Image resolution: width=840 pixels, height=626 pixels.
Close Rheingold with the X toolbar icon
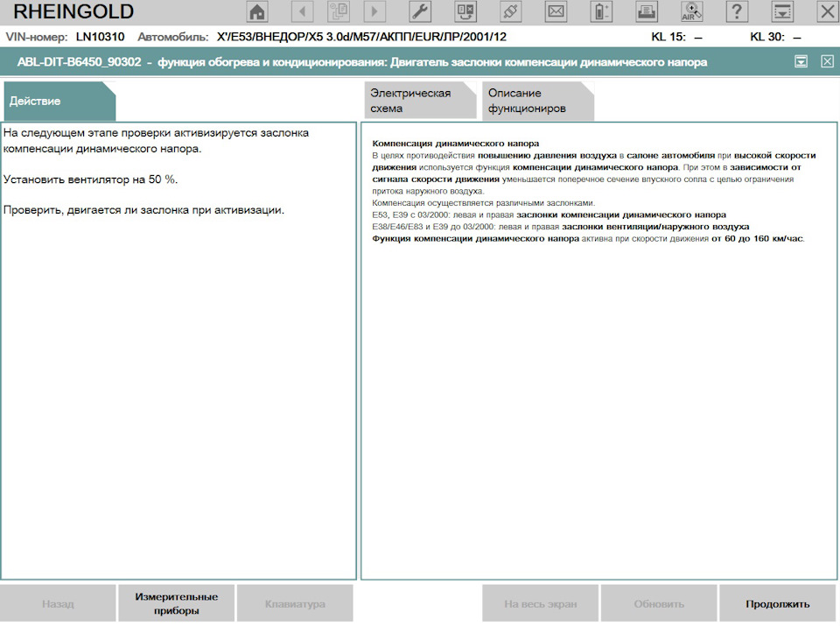pos(827,11)
